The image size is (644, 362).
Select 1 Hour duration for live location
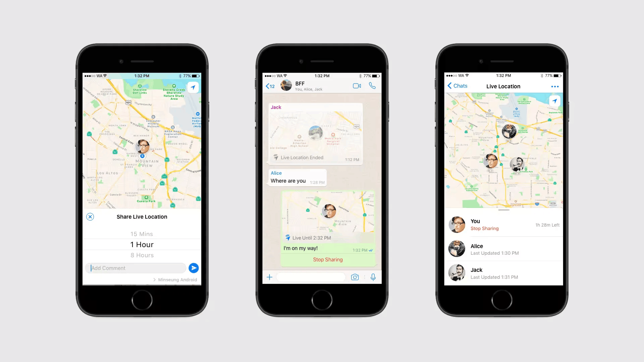pyautogui.click(x=142, y=244)
